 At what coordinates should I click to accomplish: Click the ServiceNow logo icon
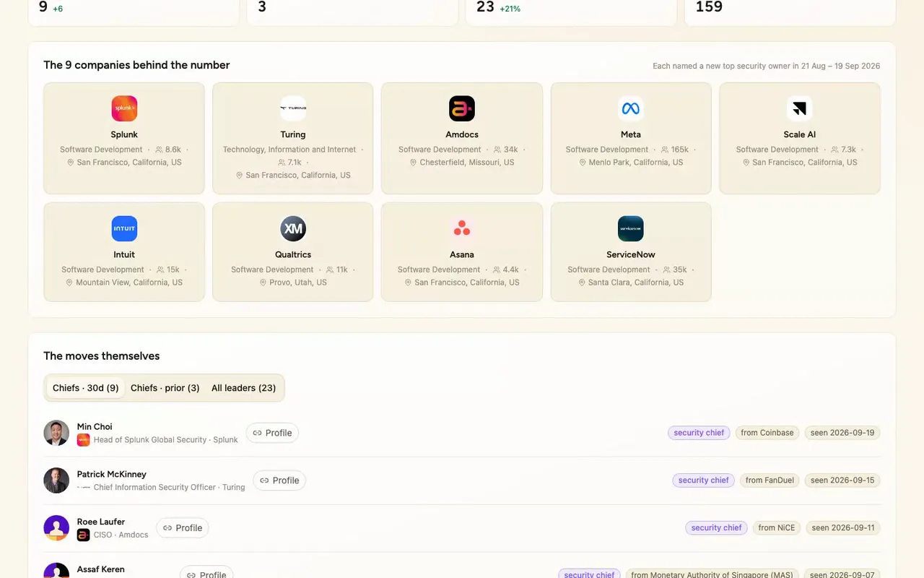click(x=631, y=228)
